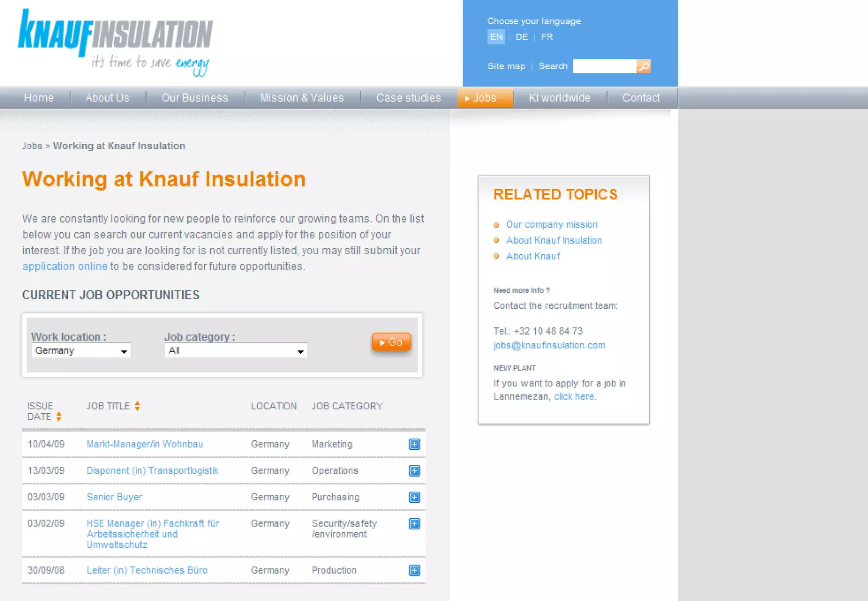This screenshot has width=868, height=601.
Task: Open the Job category dropdown
Action: click(236, 351)
